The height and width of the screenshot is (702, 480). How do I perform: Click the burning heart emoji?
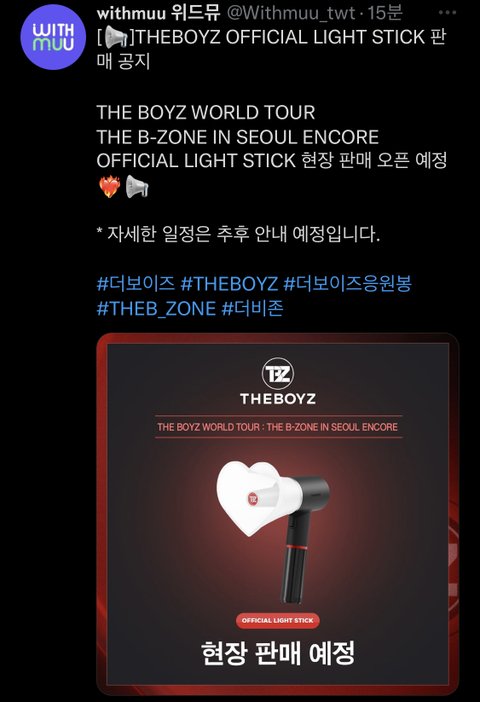point(109,186)
